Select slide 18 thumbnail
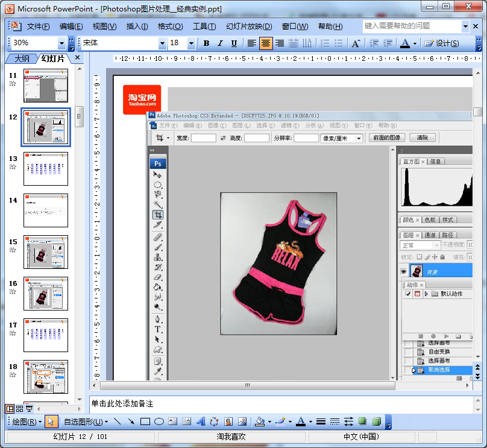Image resolution: width=487 pixels, height=448 pixels. (x=46, y=377)
